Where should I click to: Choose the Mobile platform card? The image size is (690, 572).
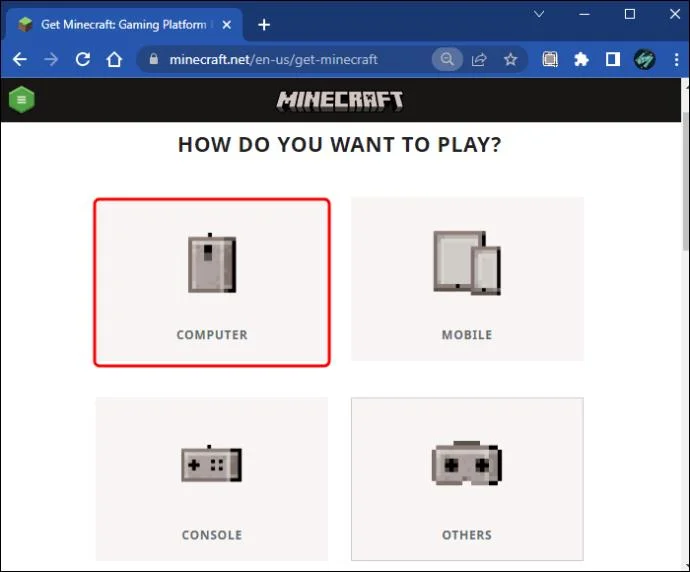click(467, 279)
